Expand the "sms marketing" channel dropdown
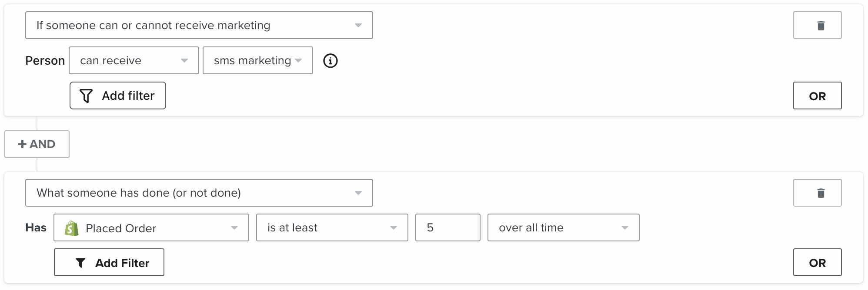Viewport: 868px width, 290px height. click(257, 61)
